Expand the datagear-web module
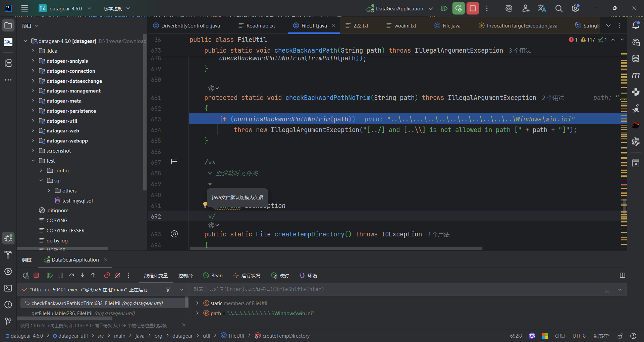This screenshot has height=342, width=644. (x=33, y=130)
